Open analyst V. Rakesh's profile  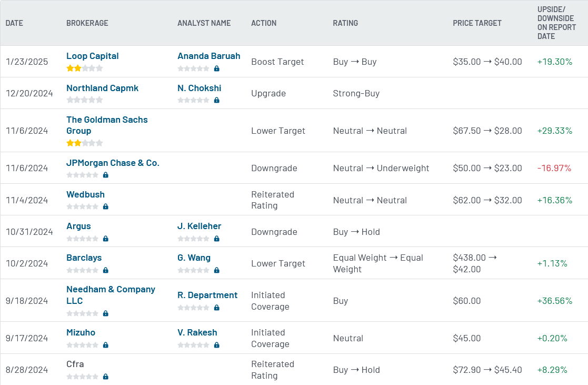(x=197, y=332)
